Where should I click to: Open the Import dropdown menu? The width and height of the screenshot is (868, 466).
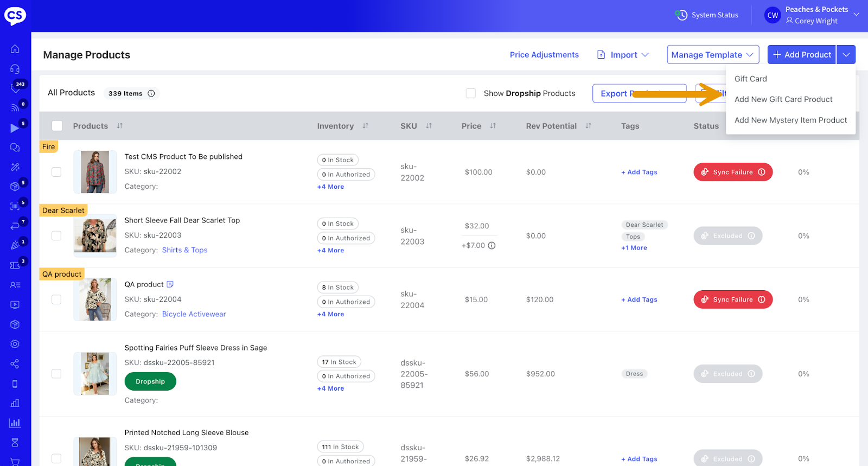(623, 55)
